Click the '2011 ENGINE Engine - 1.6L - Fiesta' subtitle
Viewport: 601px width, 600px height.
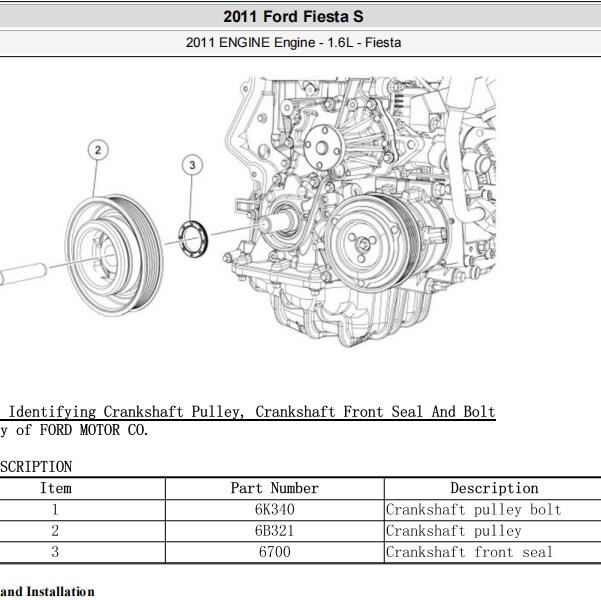[293, 43]
